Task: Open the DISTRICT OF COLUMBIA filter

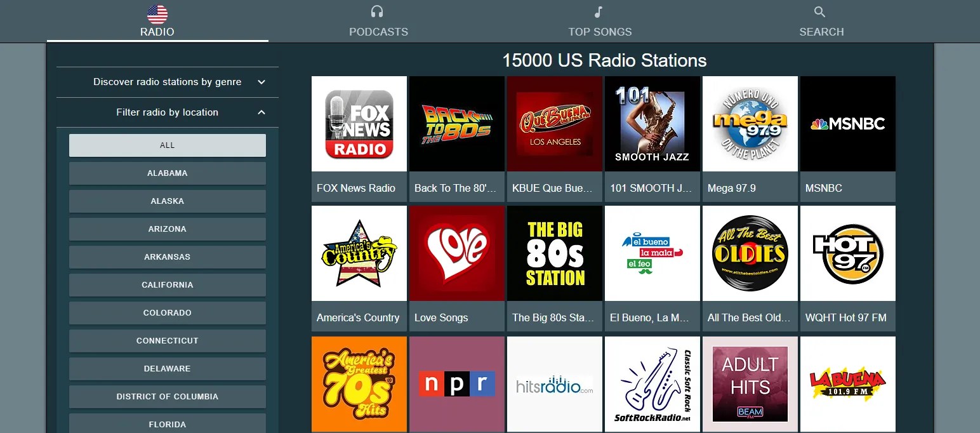Action: click(167, 396)
